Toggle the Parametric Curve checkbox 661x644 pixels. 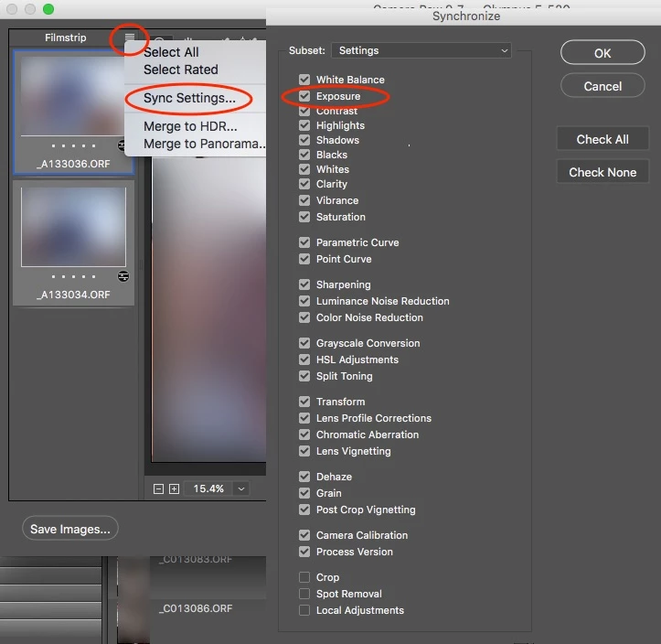coord(304,243)
